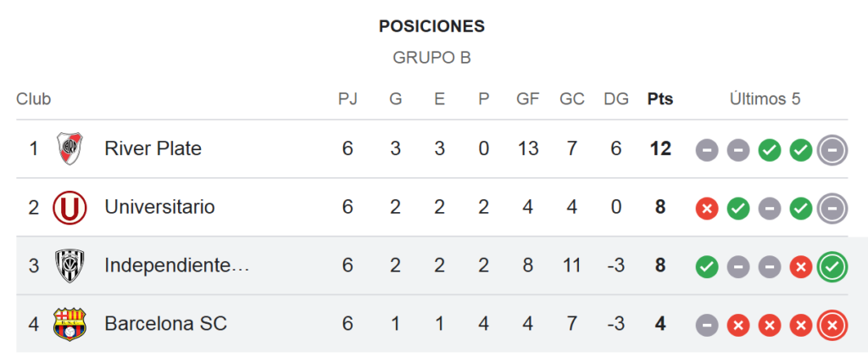The image size is (868, 363).
Task: Click Universitario's first red loss icon
Action: click(707, 209)
